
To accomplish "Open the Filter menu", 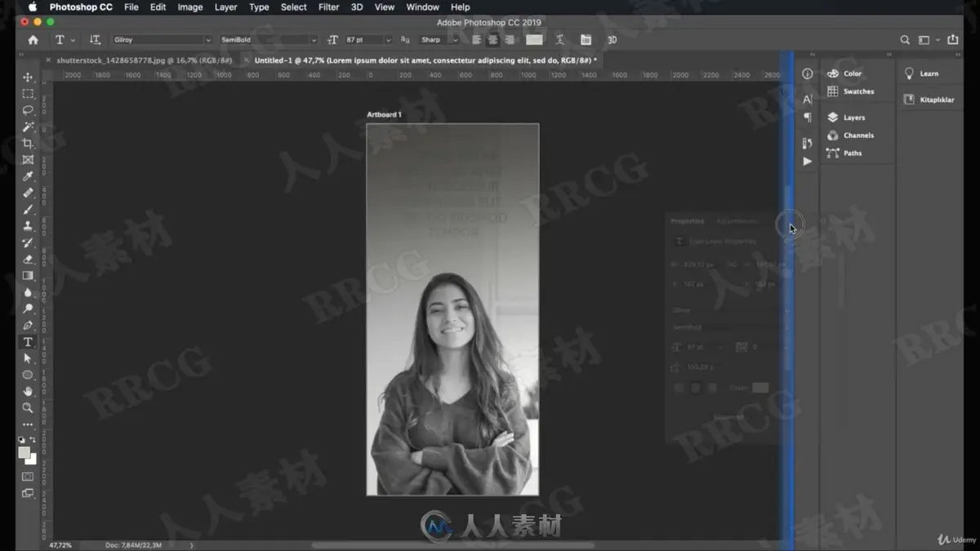I will pos(328,7).
